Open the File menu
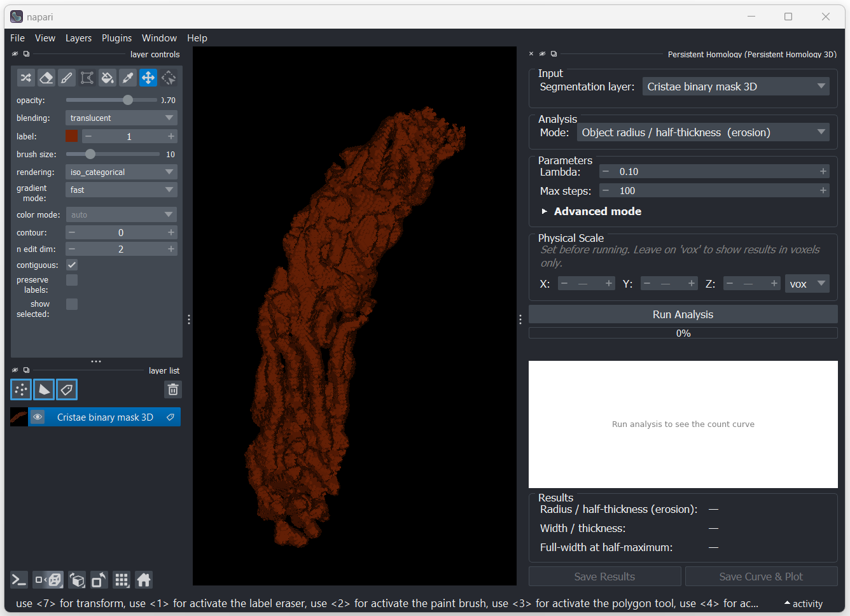This screenshot has height=616, width=850. point(17,38)
